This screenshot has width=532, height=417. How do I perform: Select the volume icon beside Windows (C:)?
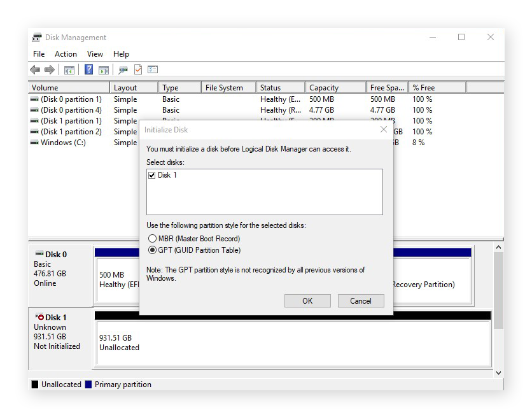coord(34,142)
